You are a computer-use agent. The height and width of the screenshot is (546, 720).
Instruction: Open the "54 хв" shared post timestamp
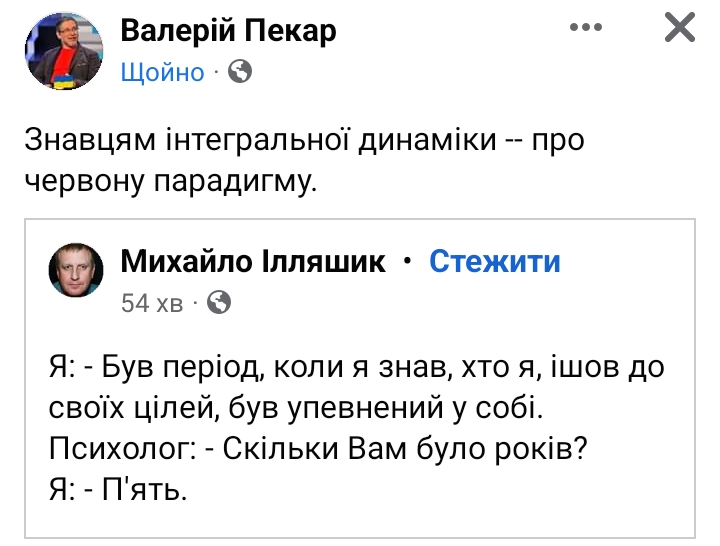(152, 303)
